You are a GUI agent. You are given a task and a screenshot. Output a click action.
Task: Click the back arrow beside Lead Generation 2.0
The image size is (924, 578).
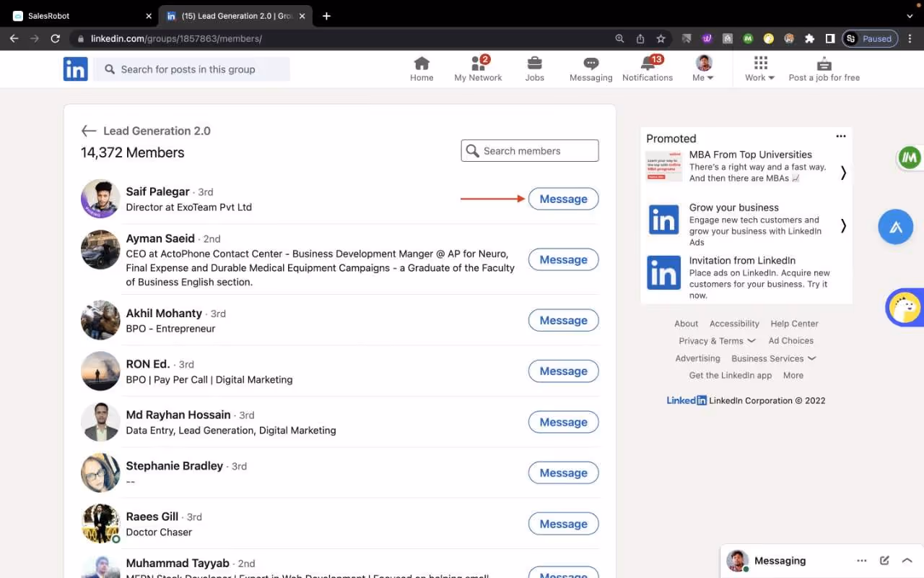click(88, 131)
